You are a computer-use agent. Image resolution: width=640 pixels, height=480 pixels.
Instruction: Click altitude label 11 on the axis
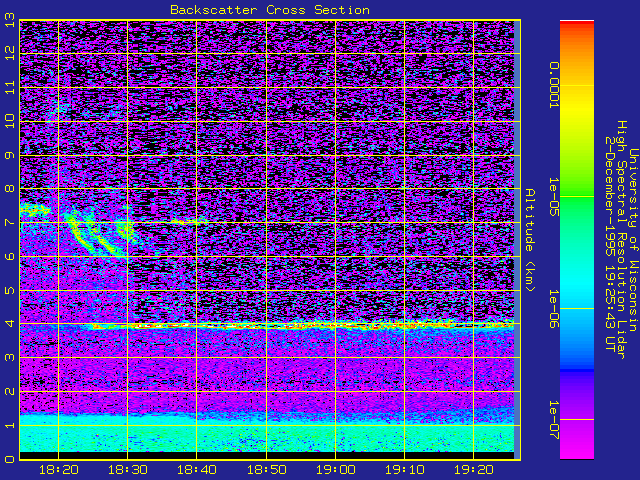[10, 87]
